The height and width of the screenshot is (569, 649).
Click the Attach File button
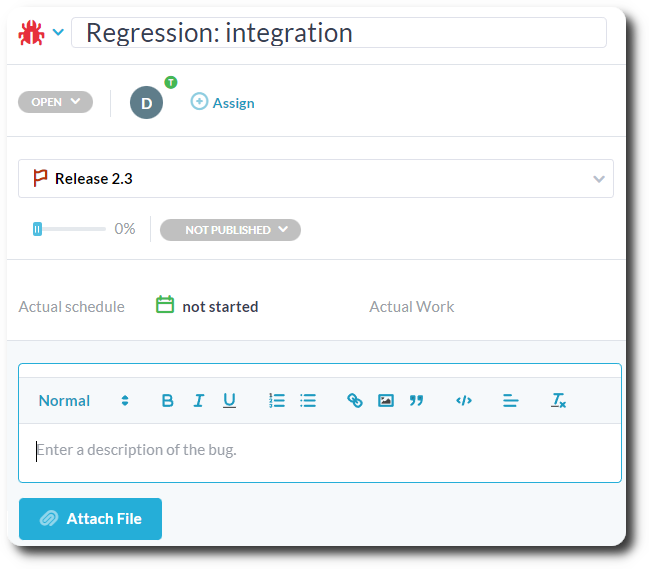click(90, 519)
